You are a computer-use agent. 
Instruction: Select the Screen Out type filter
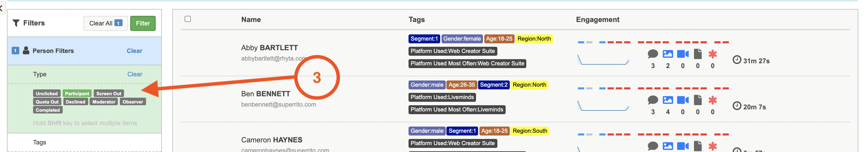pos(108,94)
